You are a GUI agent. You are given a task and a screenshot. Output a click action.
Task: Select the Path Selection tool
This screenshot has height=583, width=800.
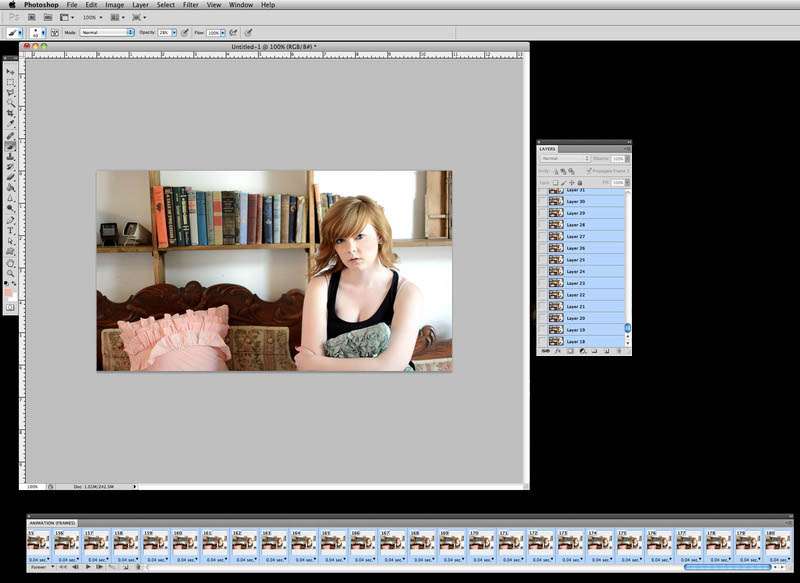pos(10,241)
